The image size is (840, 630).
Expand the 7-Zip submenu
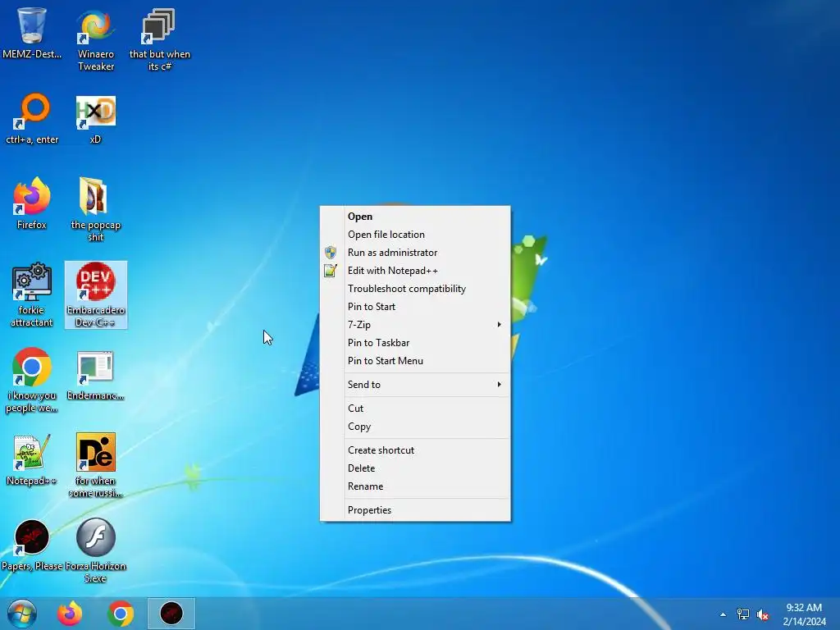[415, 325]
